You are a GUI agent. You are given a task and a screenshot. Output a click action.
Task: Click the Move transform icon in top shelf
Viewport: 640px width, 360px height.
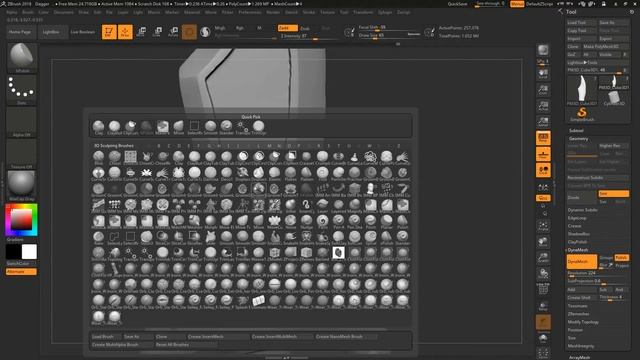coord(142,32)
